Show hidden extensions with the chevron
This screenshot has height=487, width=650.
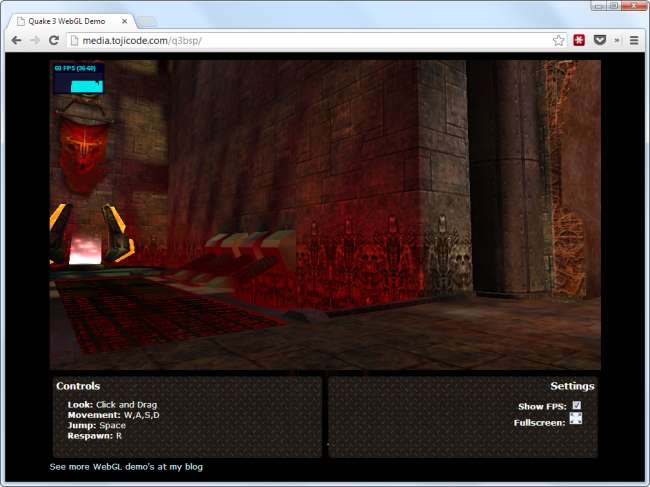[x=617, y=40]
